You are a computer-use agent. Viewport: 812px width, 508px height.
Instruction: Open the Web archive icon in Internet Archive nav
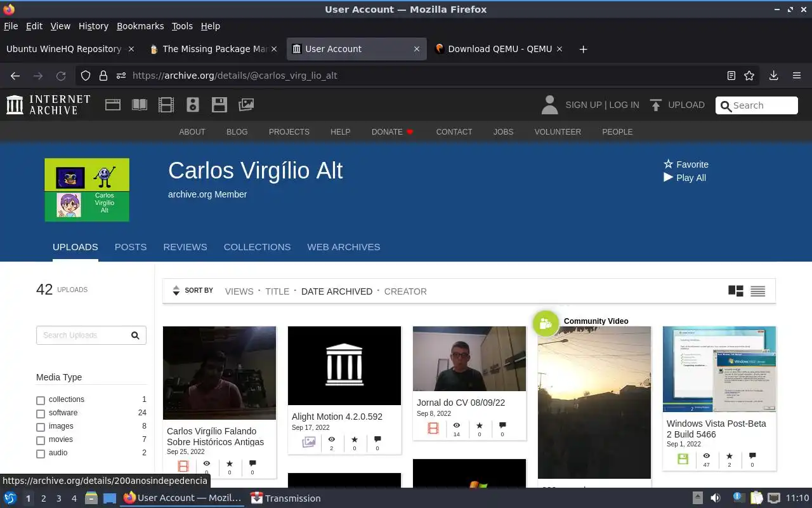click(x=113, y=105)
